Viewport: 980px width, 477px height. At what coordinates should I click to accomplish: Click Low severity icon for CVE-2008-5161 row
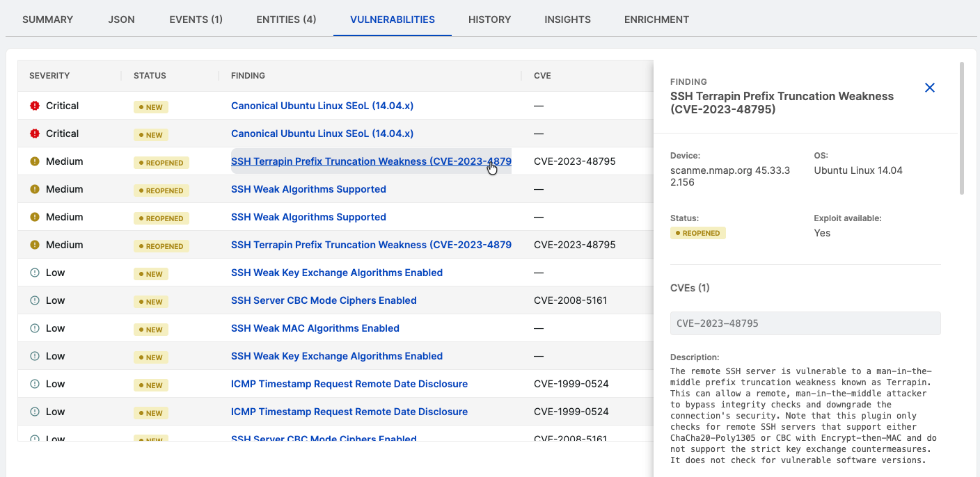click(35, 300)
